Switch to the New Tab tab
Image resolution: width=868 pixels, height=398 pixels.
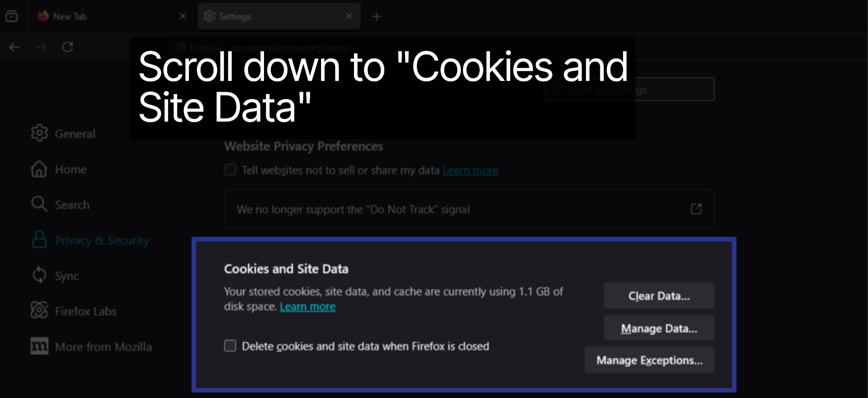(x=90, y=16)
